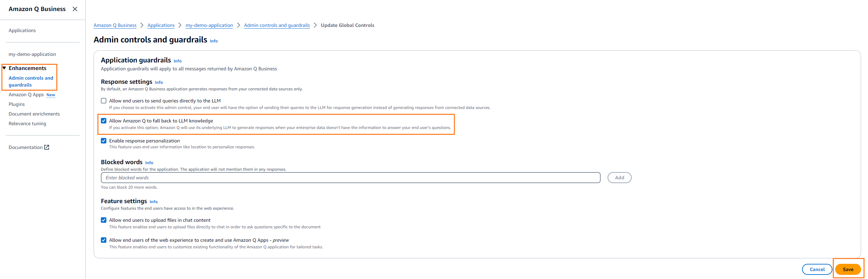This screenshot has height=279, width=868.
Task: Toggle create and use Amazon Q Apps checkbox
Action: (104, 240)
